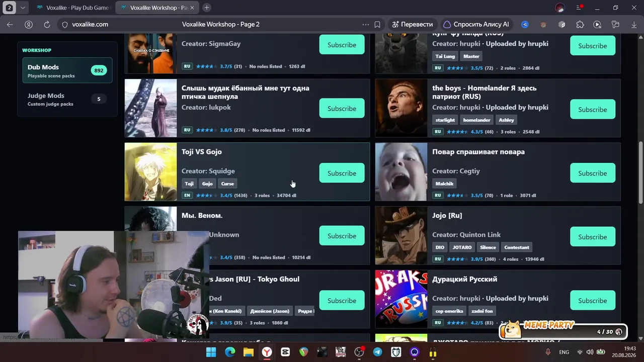Open the tab group counter button

coord(9,8)
